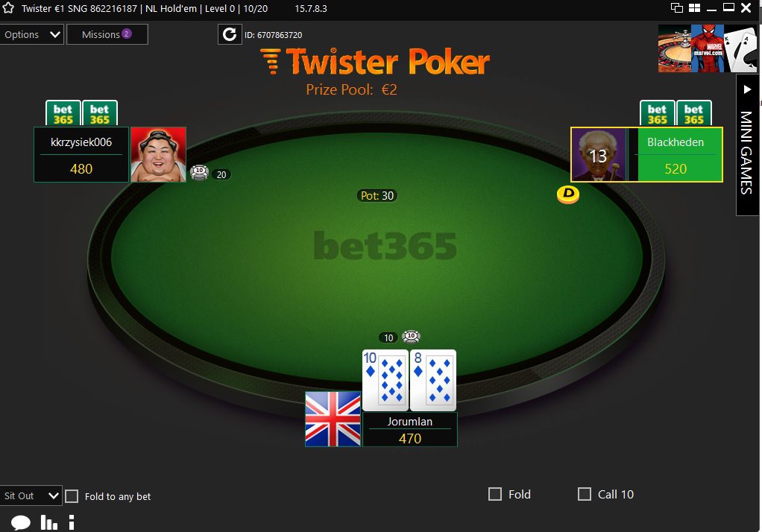Check the Fold checkbox
762x532 pixels.
pos(495,494)
